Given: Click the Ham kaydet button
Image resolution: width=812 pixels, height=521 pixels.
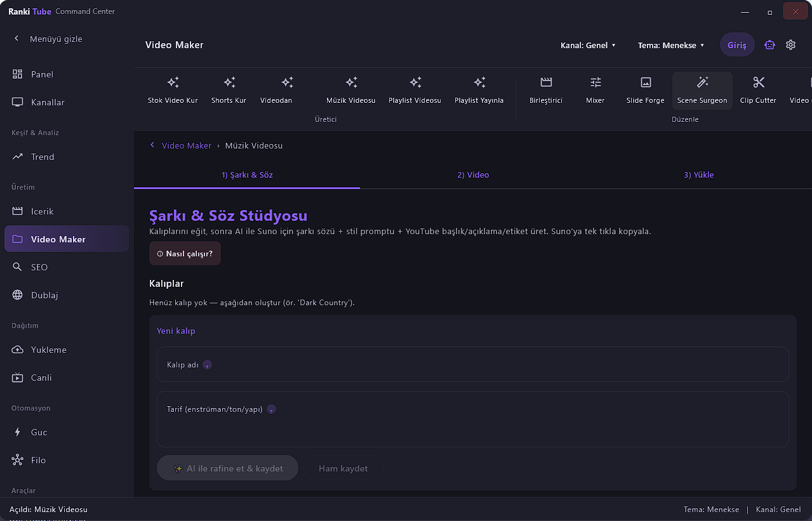Looking at the screenshot, I should (343, 468).
